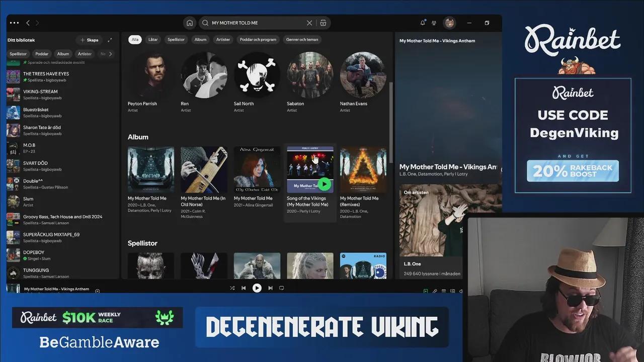Toggle shuffle in the player bar
This screenshot has width=644, height=362.
pyautogui.click(x=232, y=288)
